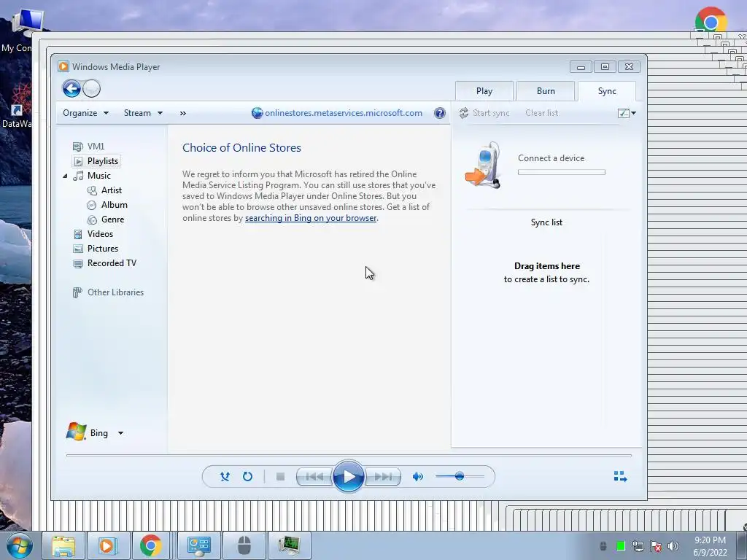Show additional commands chevron
This screenshot has width=747, height=560.
[x=183, y=113]
